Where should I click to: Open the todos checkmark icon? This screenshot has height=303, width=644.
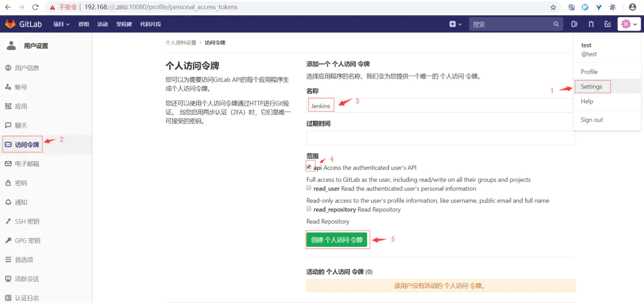tap(608, 24)
